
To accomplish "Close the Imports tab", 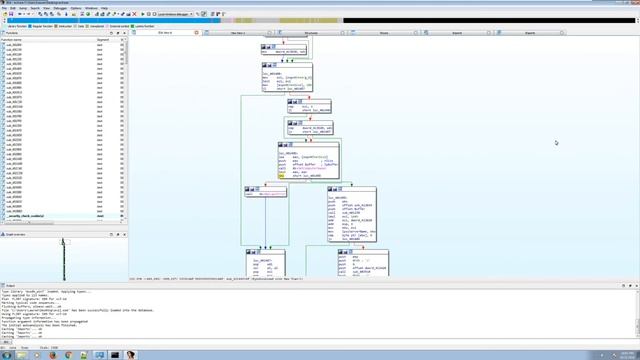I will coord(489,33).
